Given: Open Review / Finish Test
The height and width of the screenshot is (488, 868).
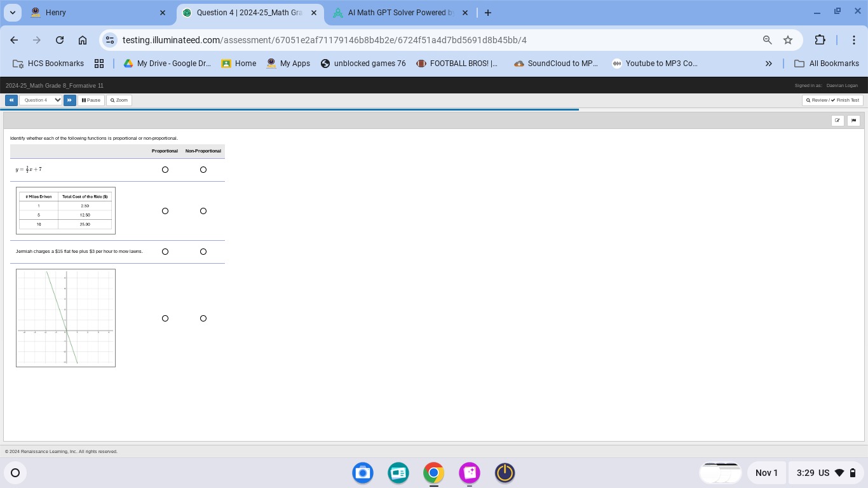Looking at the screenshot, I should tap(832, 100).
